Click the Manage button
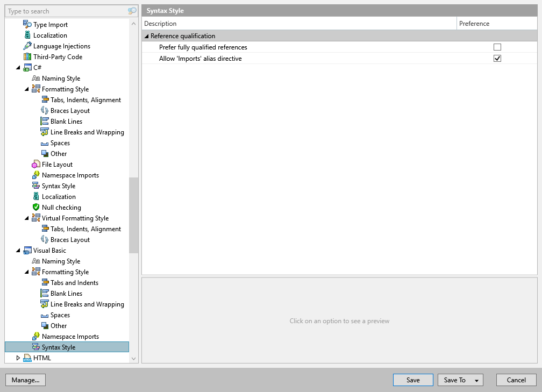This screenshot has height=392, width=542. tap(25, 380)
